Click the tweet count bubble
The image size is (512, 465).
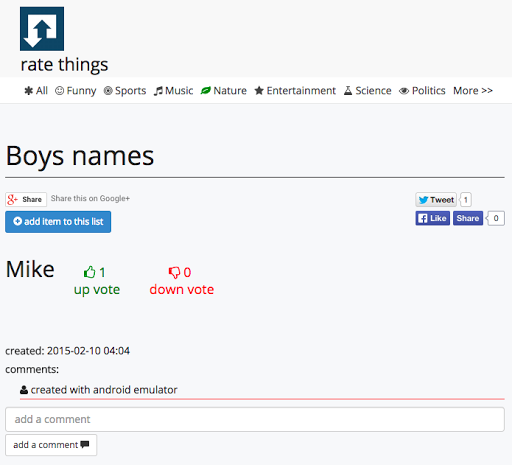point(466,200)
